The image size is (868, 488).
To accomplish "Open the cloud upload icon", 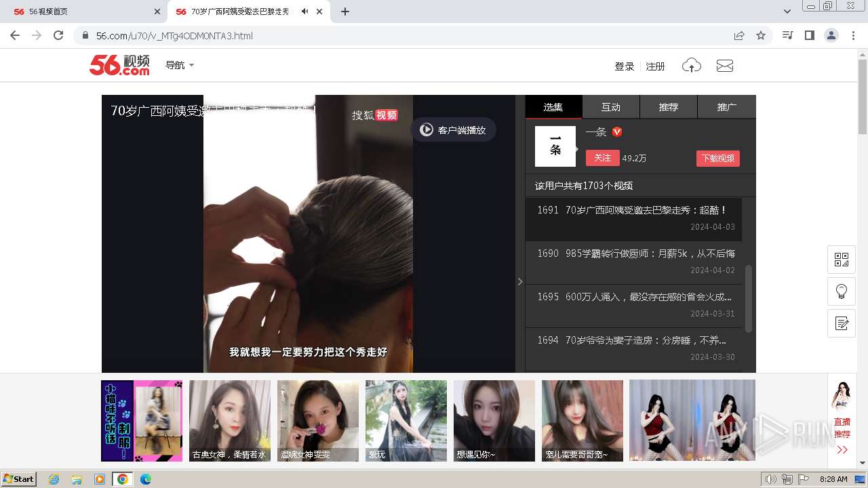I will click(691, 66).
